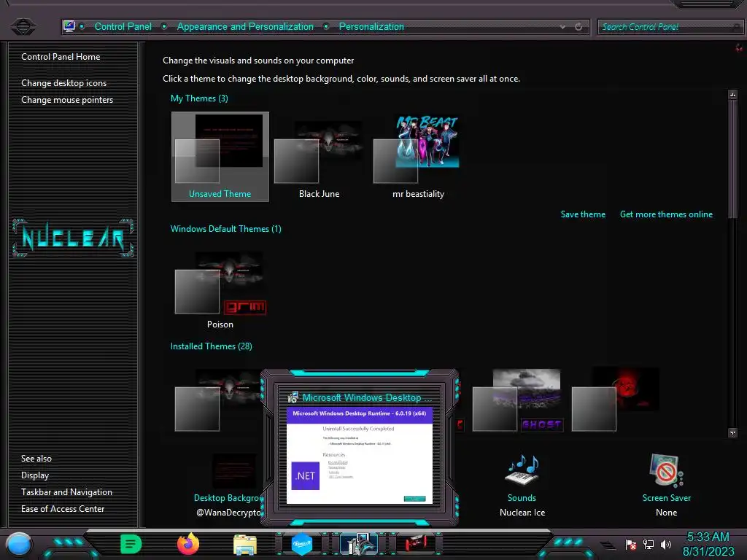This screenshot has height=560, width=747.
Task: Select the red skull installed theme thumbnail
Action: 616,400
